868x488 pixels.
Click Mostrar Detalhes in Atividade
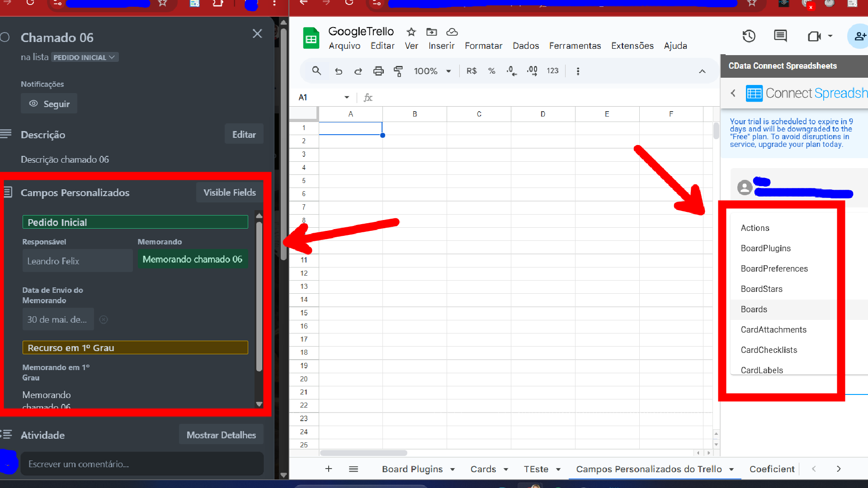click(221, 435)
